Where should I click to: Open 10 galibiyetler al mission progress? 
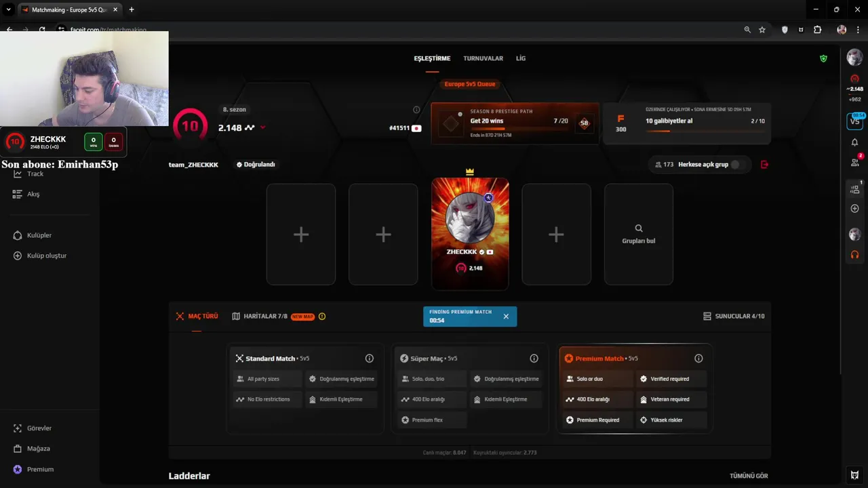coord(687,123)
